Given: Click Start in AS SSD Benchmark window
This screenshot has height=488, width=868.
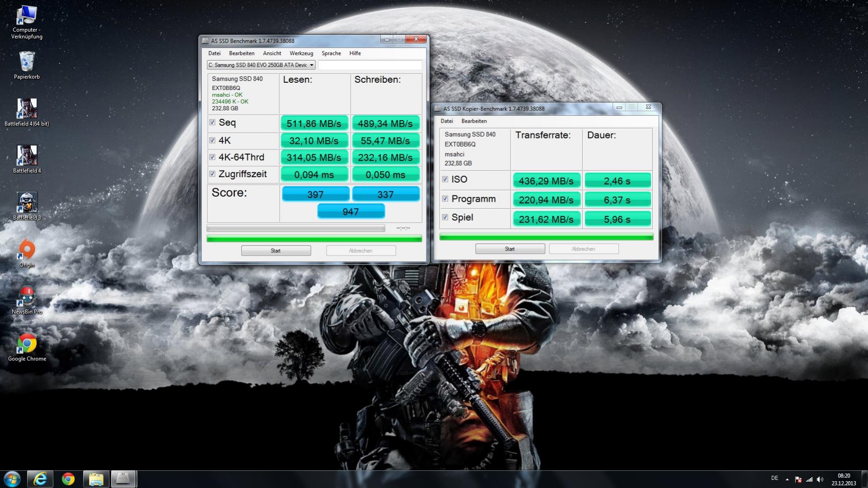Looking at the screenshot, I should click(276, 251).
